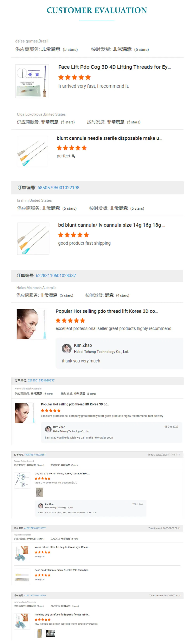This screenshot has width=194, height=644.
Task: Click Cog 3D 21G 60mm product thumbnail
Action: coord(22,480)
